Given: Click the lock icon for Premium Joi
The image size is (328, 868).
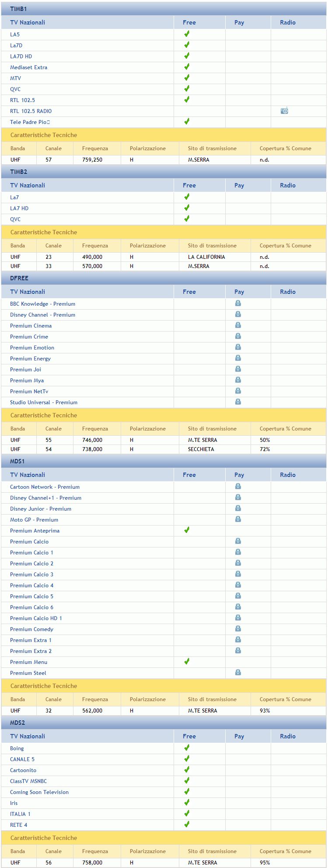Looking at the screenshot, I should (238, 369).
